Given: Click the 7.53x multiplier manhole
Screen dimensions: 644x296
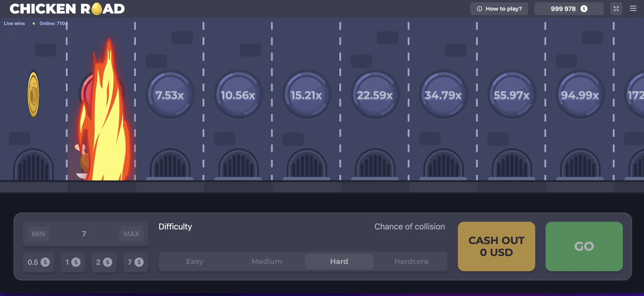Looking at the screenshot, I should (170, 95).
